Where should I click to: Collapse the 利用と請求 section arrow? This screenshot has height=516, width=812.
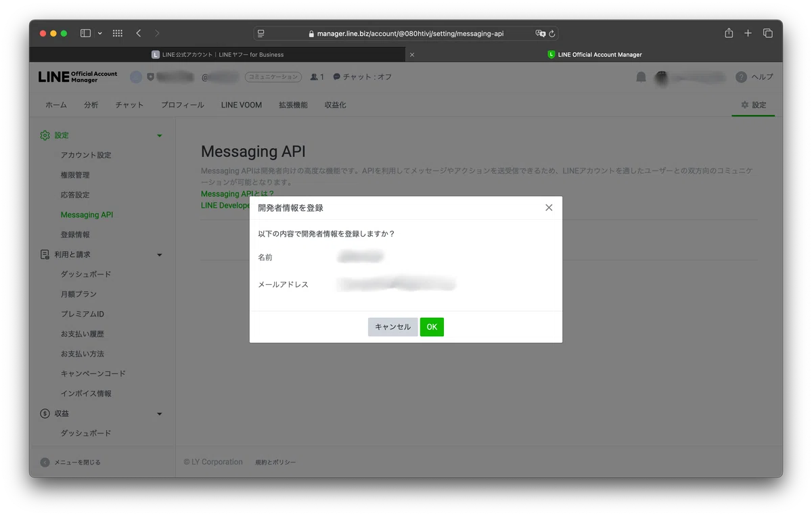pyautogui.click(x=160, y=255)
